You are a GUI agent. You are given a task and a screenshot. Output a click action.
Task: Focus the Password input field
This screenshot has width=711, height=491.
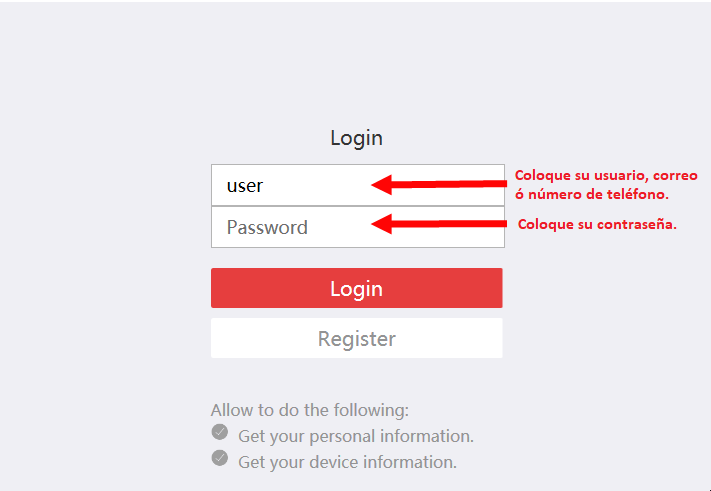click(x=358, y=227)
